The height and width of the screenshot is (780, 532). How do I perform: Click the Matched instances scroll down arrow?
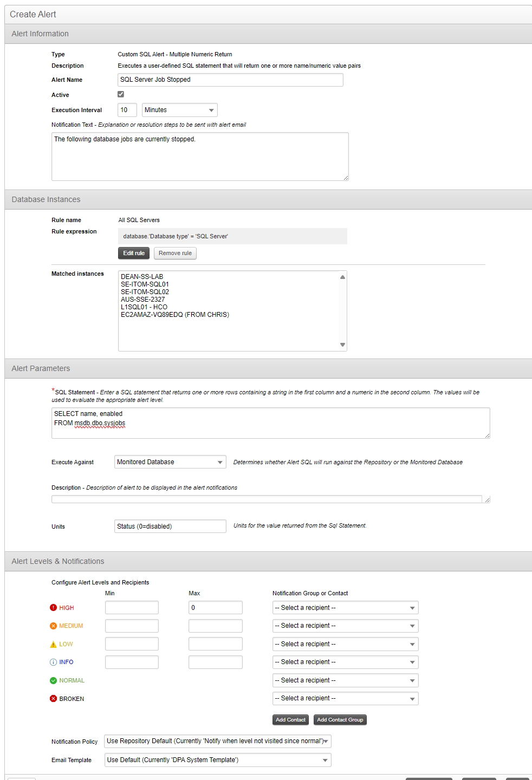pyautogui.click(x=342, y=344)
